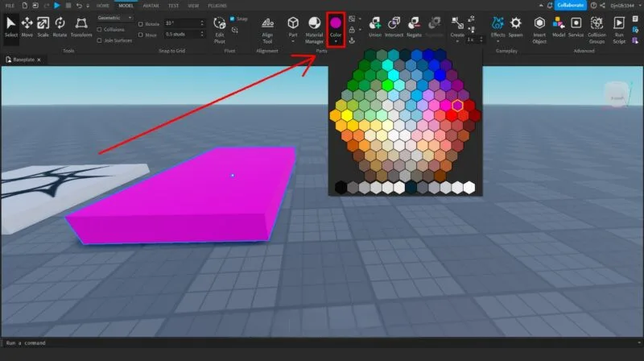Viewport: 644px width, 361px height.
Task: Activate the Transform tool
Action: coord(81,27)
